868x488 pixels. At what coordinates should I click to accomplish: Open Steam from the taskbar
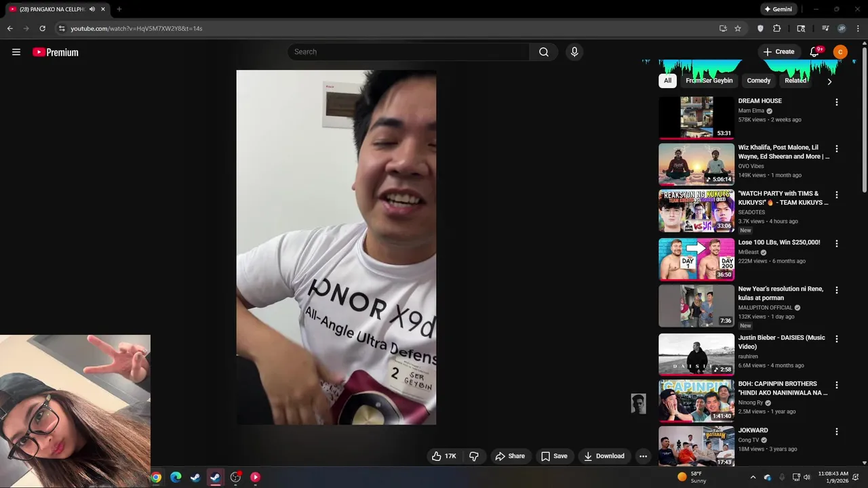pos(195,477)
